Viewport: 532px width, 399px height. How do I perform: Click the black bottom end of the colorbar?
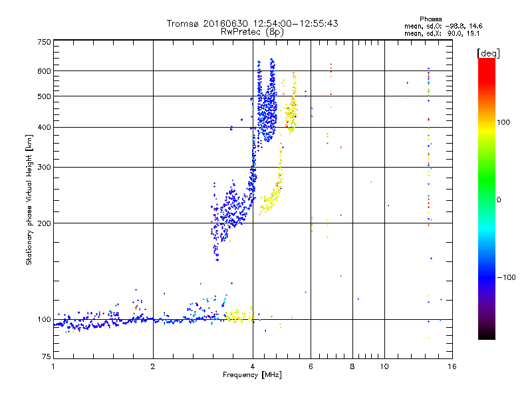coord(487,334)
